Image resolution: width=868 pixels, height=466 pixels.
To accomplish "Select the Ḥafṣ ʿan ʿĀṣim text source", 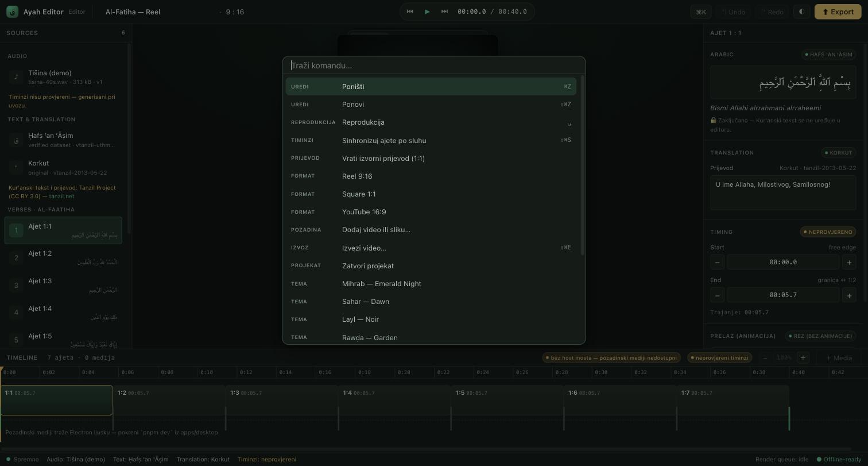I will [63, 140].
